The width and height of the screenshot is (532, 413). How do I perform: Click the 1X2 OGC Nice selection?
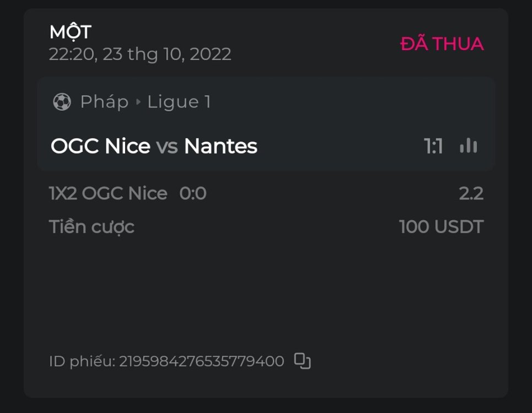[x=108, y=193]
